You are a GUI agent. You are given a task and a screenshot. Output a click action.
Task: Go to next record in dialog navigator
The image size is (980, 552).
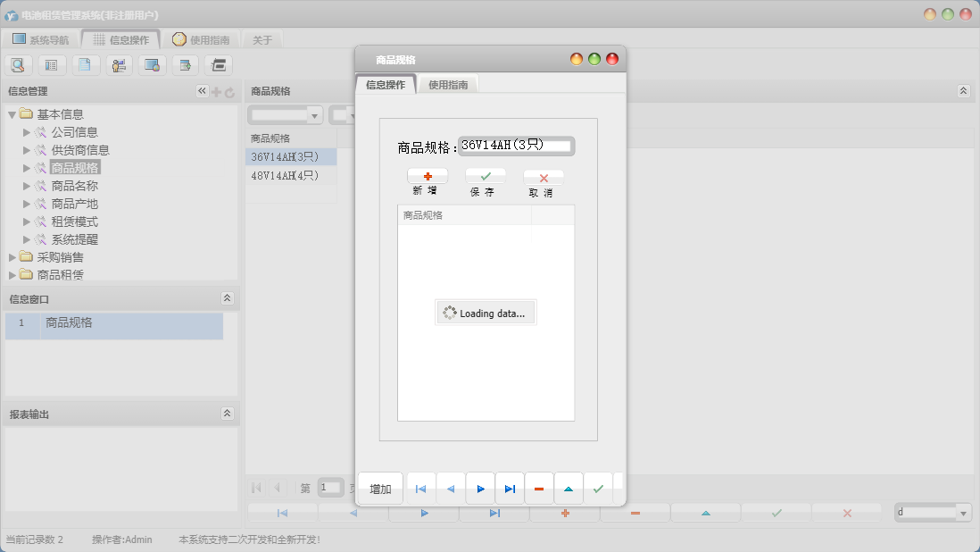480,489
